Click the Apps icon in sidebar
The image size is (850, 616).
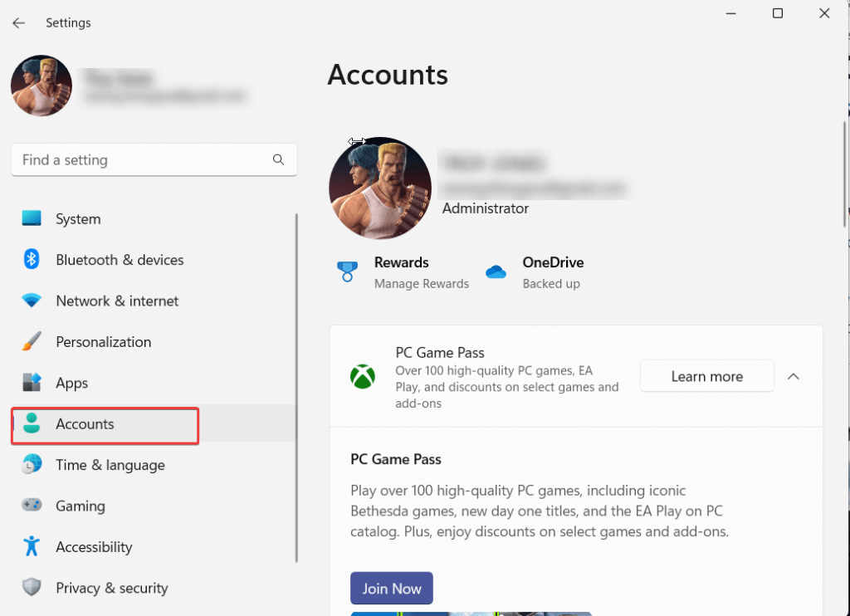point(32,382)
